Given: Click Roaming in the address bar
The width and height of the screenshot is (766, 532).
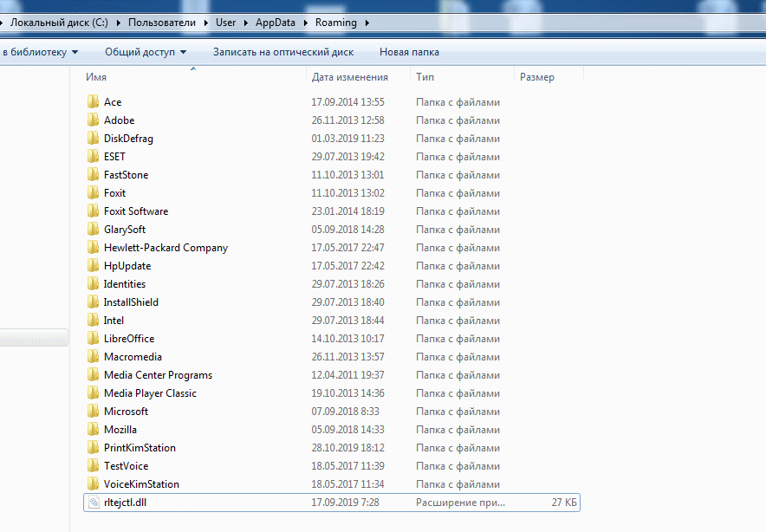Looking at the screenshot, I should (x=336, y=23).
